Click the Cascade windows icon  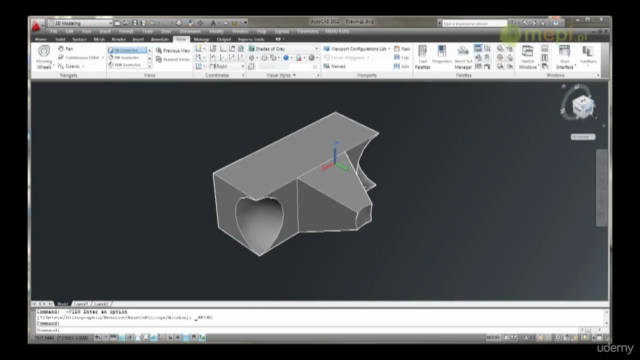545,66
